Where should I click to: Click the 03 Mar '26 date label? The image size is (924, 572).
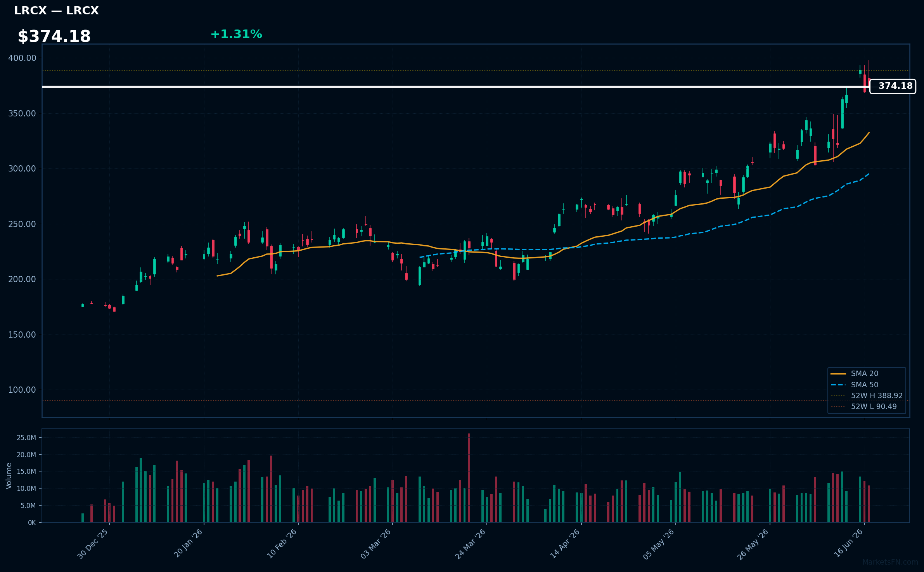[376, 544]
